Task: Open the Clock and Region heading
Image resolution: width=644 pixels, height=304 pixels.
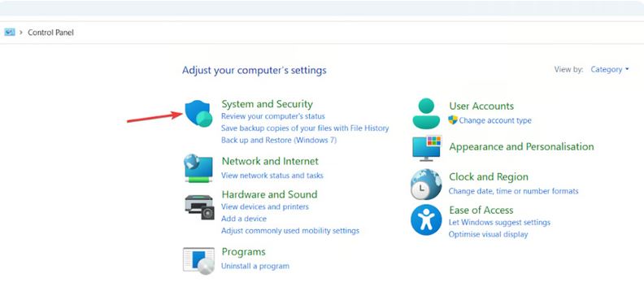Action: tap(489, 176)
